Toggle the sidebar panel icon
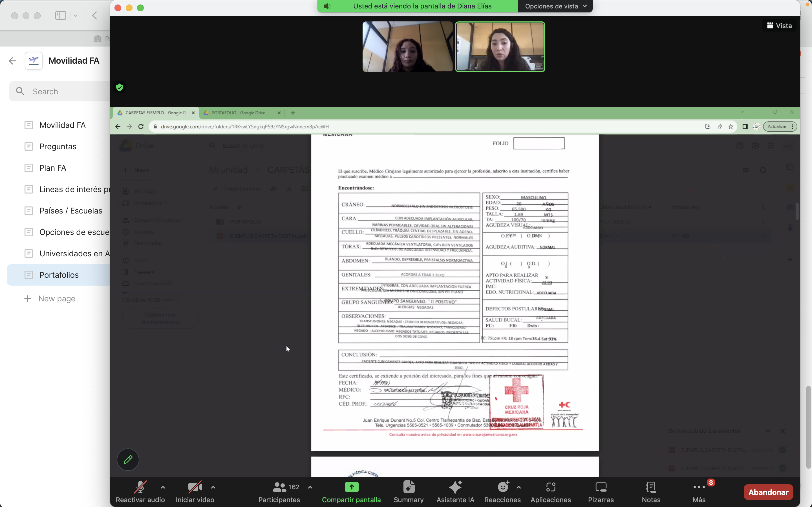Screen dimensions: 812x507 tap(61, 15)
